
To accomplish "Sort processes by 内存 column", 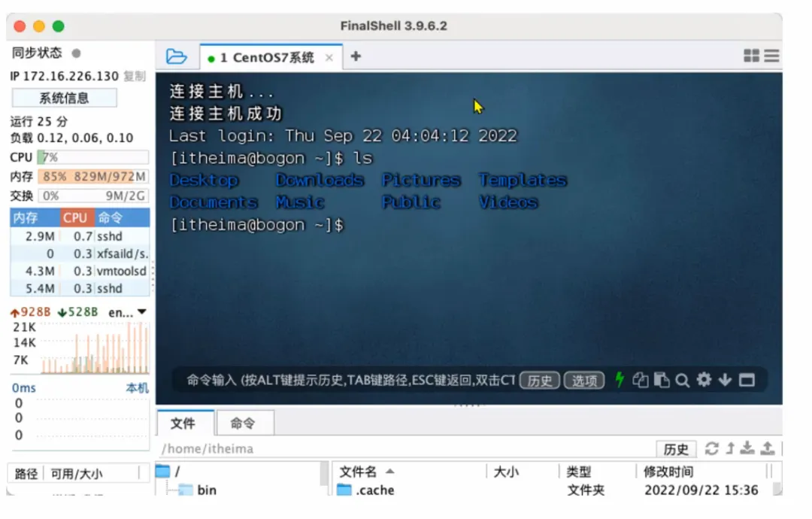I will pyautogui.click(x=35, y=217).
